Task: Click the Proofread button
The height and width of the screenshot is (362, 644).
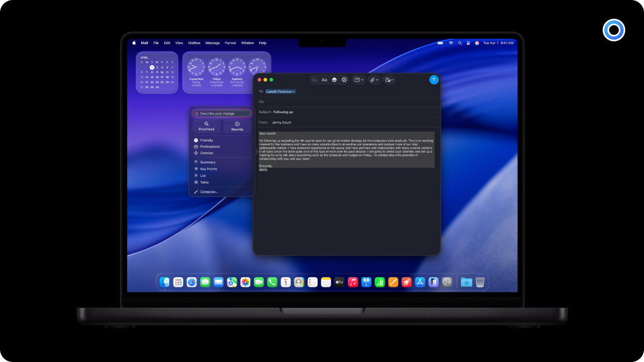Action: pos(206,126)
